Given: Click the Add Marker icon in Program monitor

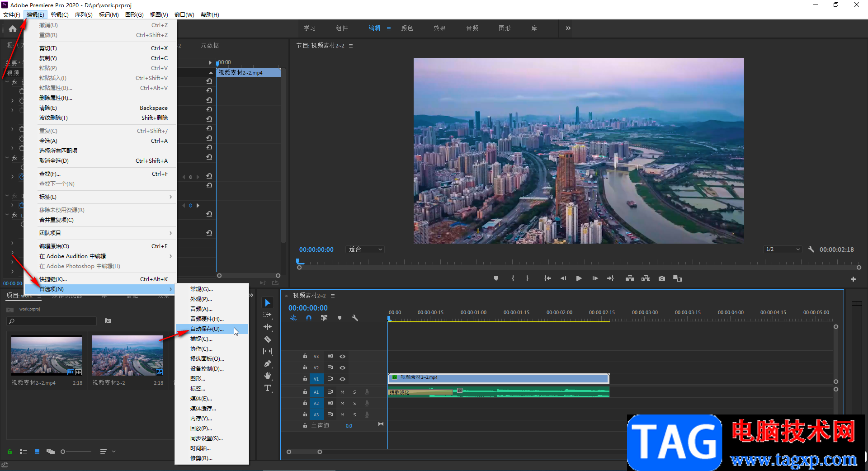Looking at the screenshot, I should (496, 278).
